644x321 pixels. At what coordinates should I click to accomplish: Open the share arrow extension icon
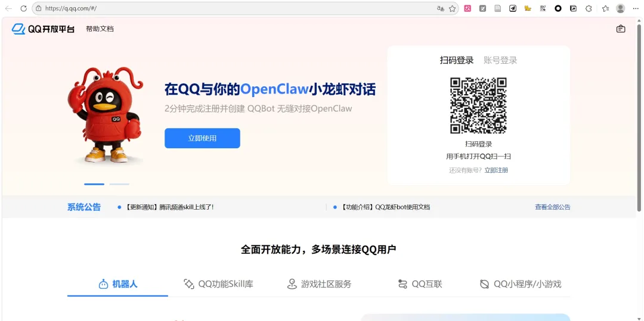(574, 8)
